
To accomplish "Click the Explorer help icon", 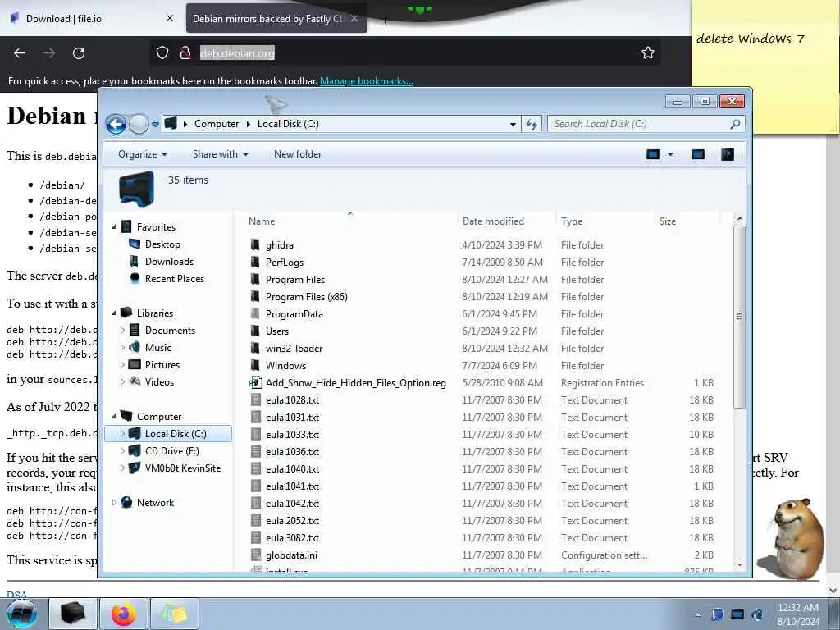I will 728,154.
